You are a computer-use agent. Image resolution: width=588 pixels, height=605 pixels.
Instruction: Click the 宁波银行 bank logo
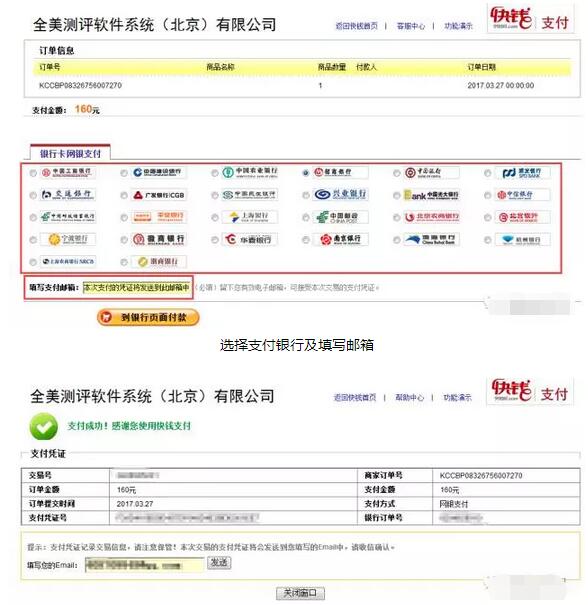point(68,239)
